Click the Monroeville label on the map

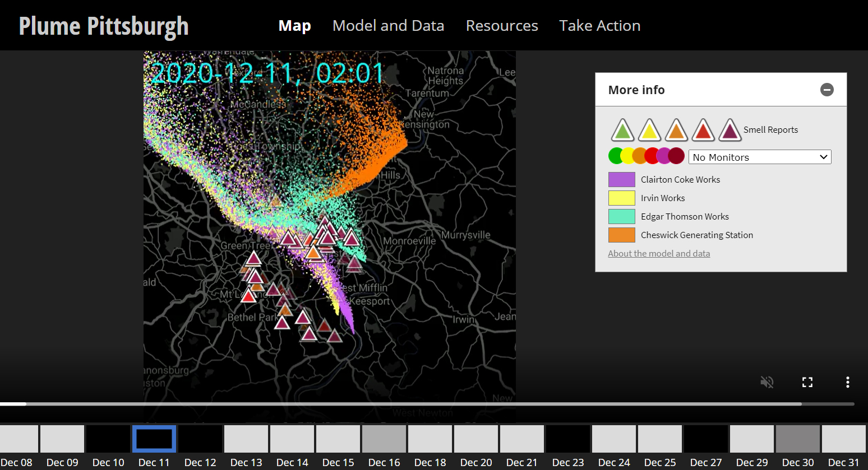(409, 241)
